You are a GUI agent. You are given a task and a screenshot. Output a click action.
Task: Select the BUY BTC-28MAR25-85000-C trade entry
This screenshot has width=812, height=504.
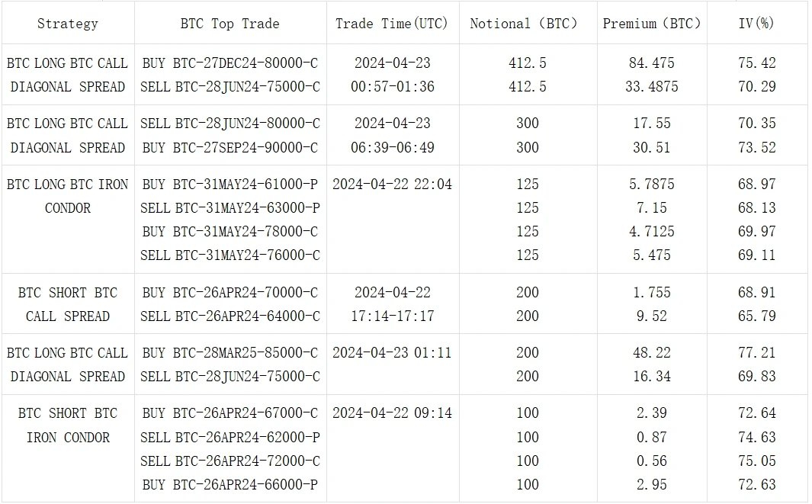[230, 353]
